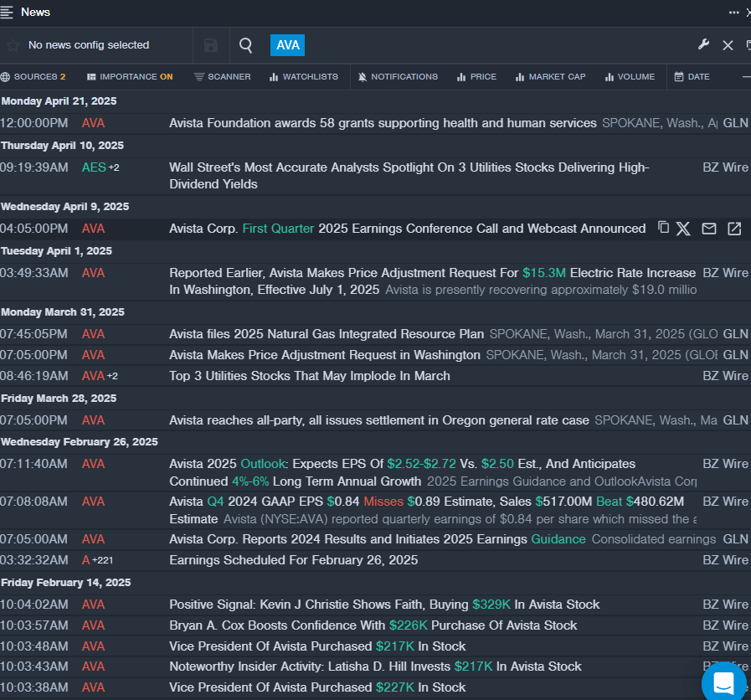Open the Volume filter
Viewport: 751px width, 700px height.
(x=630, y=77)
